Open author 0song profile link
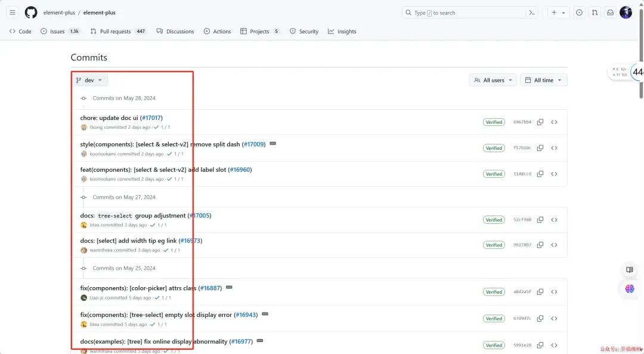Image resolution: width=644 pixels, height=354 pixels. (x=96, y=128)
